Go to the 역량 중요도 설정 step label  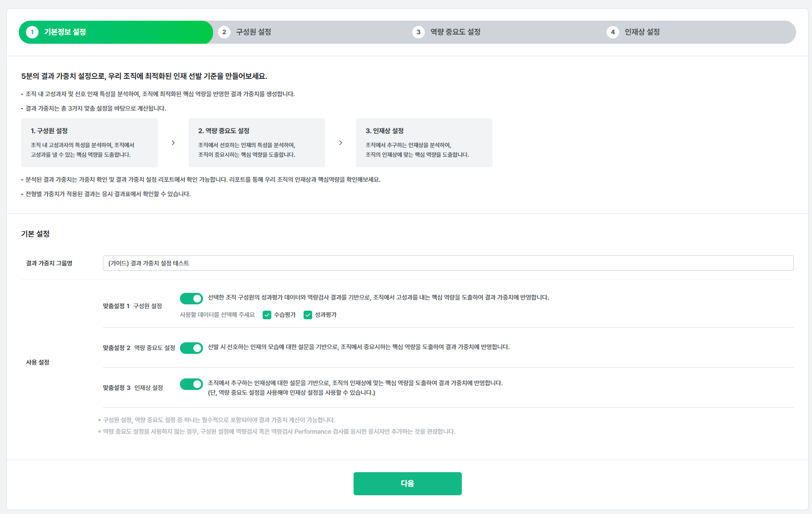pyautogui.click(x=455, y=32)
